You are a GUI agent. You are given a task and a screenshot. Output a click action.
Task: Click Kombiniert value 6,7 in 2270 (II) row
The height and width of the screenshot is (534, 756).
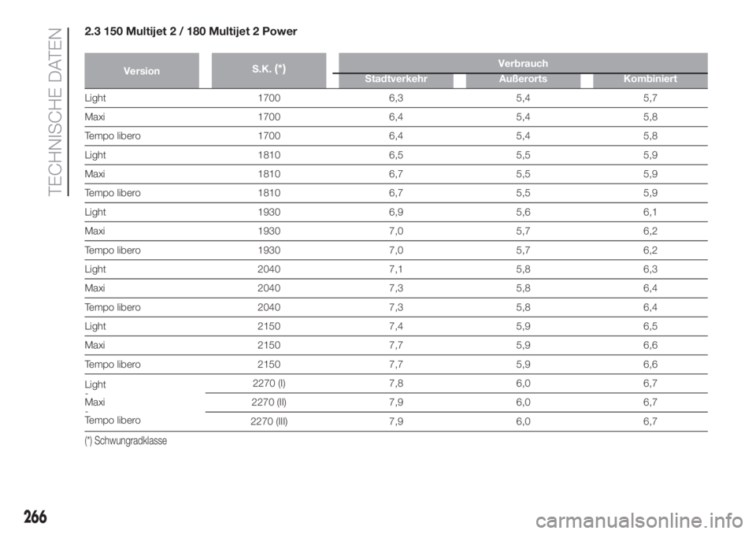650,402
